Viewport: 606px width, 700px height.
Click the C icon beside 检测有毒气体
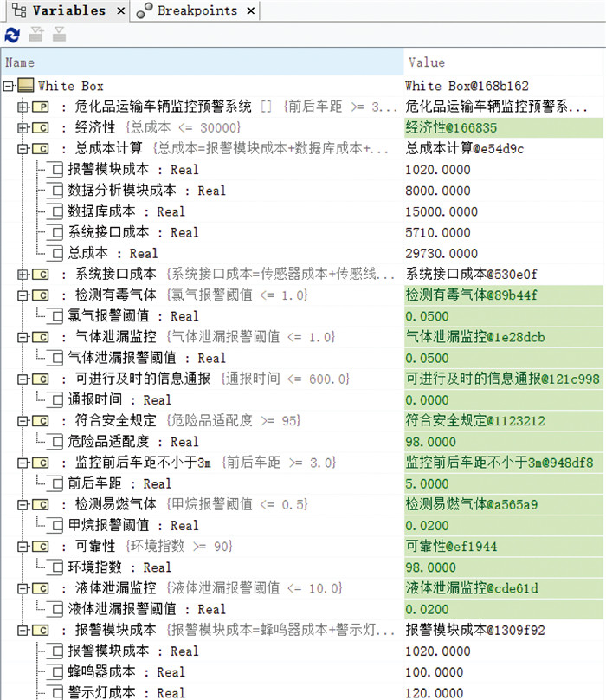[x=41, y=295]
